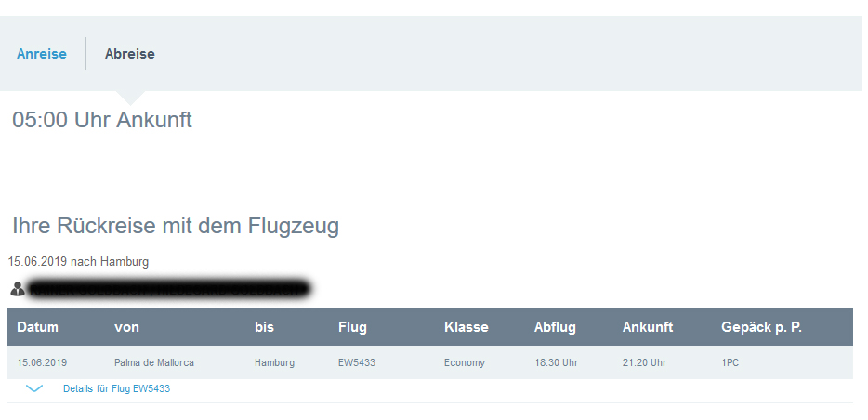
Task: Open Details für Flug EW5433 link
Action: [116, 388]
